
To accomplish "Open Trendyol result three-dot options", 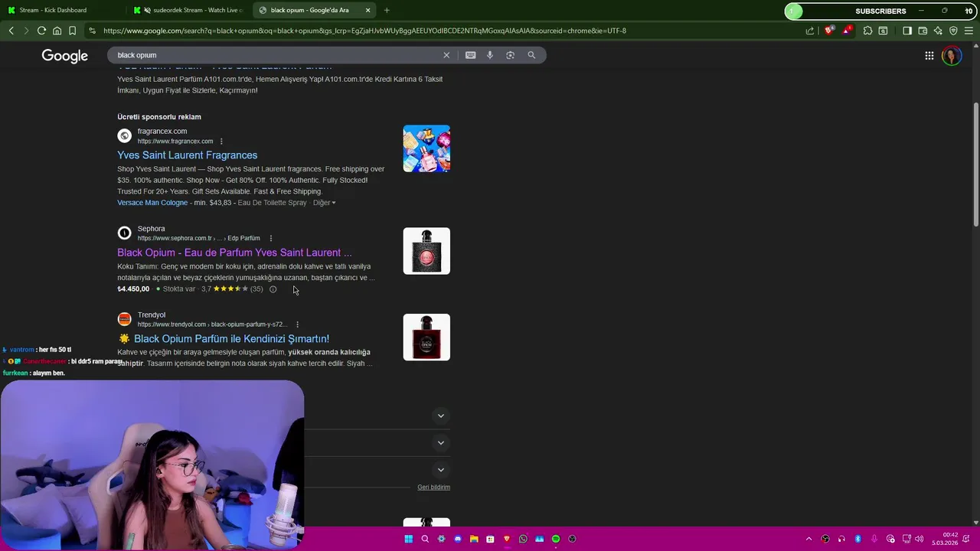I will (x=297, y=324).
